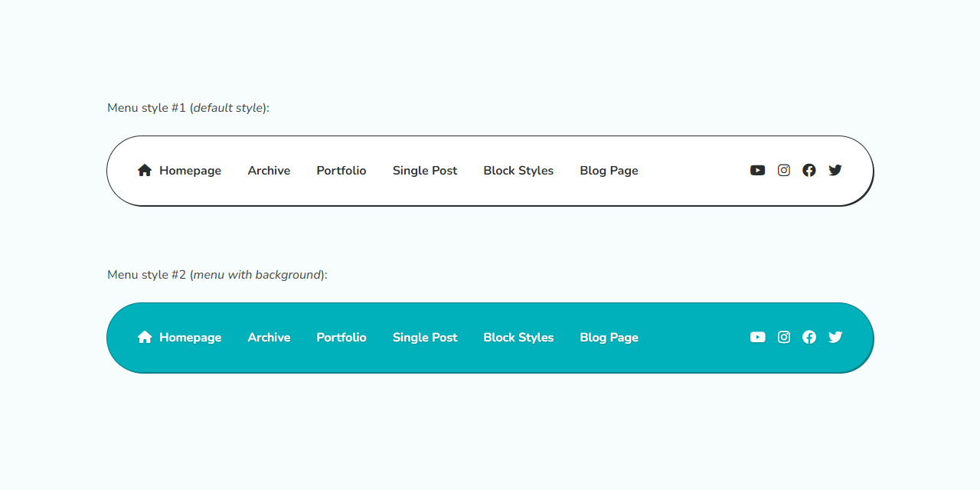
Task: Visit Blog Page in teal menu
Action: pyautogui.click(x=609, y=338)
